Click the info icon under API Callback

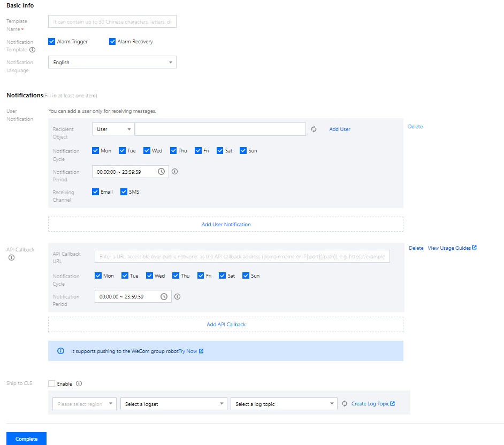(x=11, y=258)
